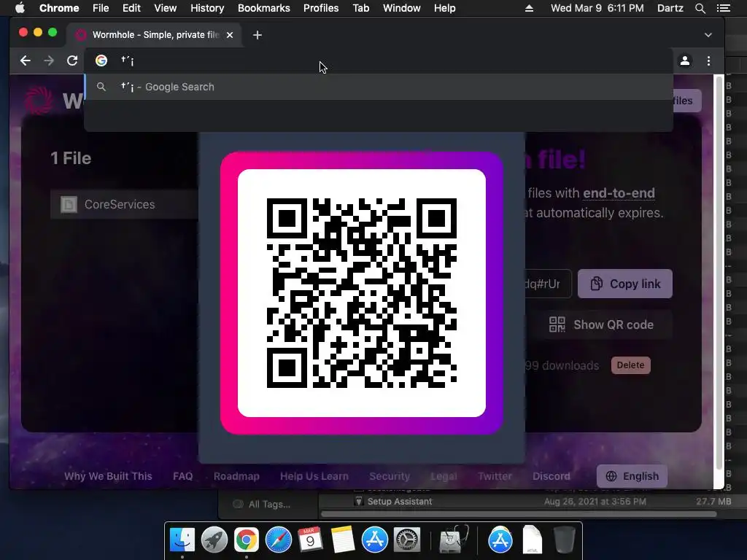Viewport: 747px width, 560px height.
Task: Open the Roadmap footer link
Action: click(x=236, y=476)
